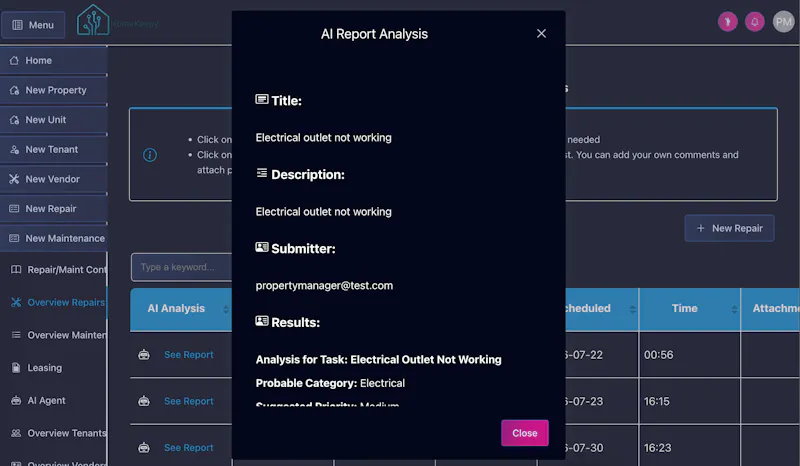
Task: Click the 00:56 time cell
Action: [x=689, y=355]
